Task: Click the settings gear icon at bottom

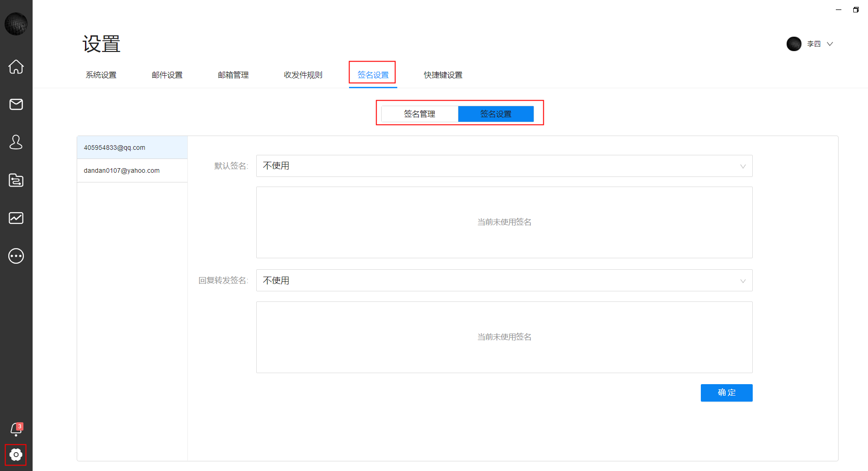Action: point(16,455)
